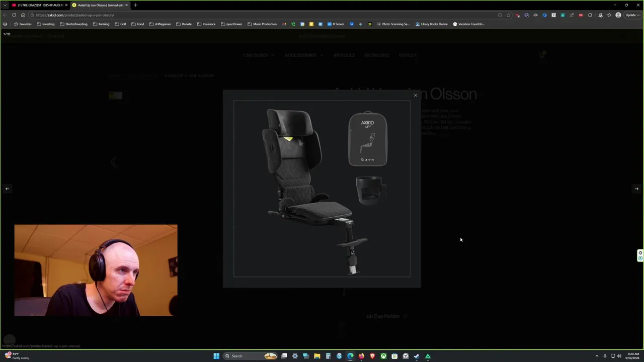Image resolution: width=644 pixels, height=362 pixels.
Task: Open Microsoft Store from the taskbar
Action: (394, 356)
